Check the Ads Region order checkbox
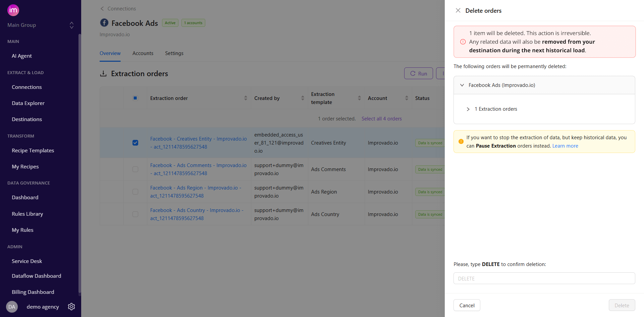644x317 pixels. click(x=135, y=192)
